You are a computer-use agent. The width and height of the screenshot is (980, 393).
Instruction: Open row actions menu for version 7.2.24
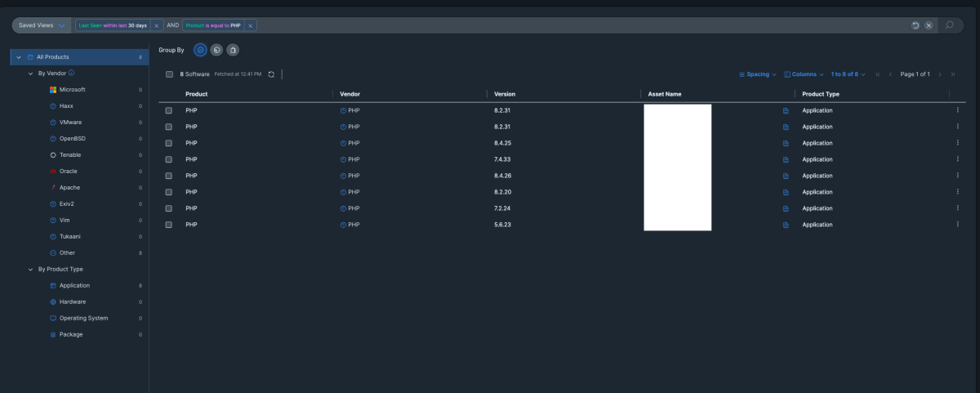point(957,208)
